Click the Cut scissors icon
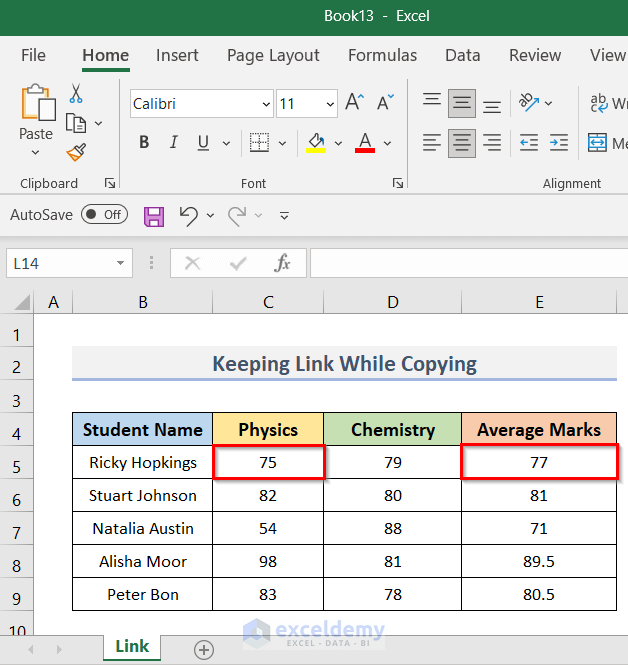Screen dimensions: 628x665 pos(76,94)
